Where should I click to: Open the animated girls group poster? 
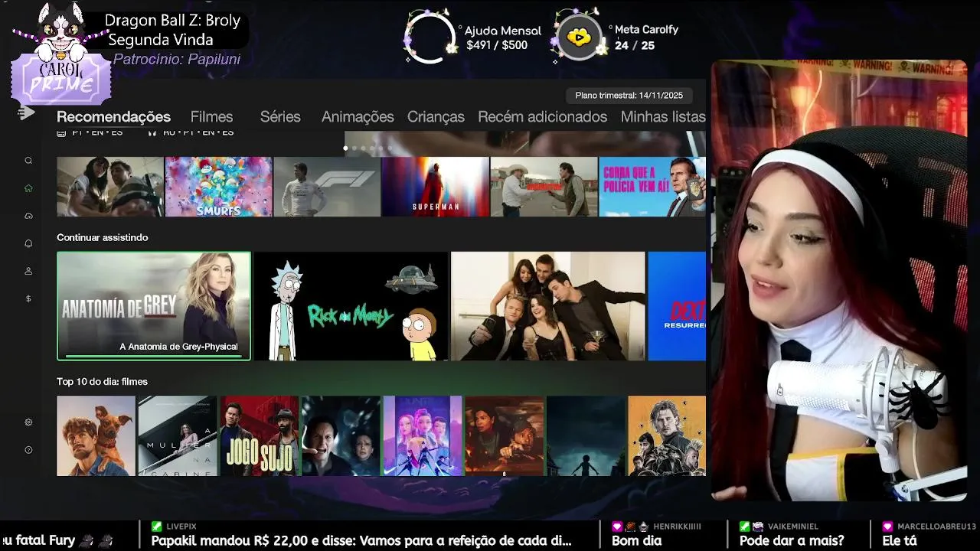point(423,435)
